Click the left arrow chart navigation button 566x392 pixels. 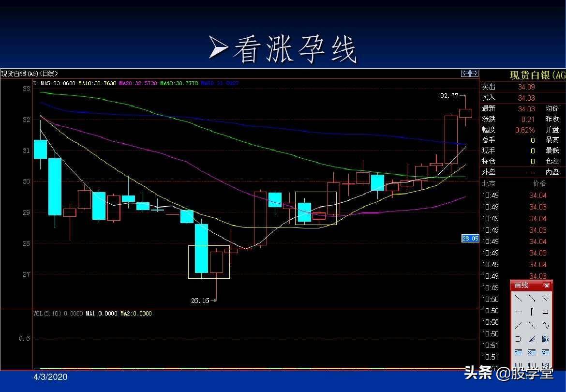click(x=465, y=73)
